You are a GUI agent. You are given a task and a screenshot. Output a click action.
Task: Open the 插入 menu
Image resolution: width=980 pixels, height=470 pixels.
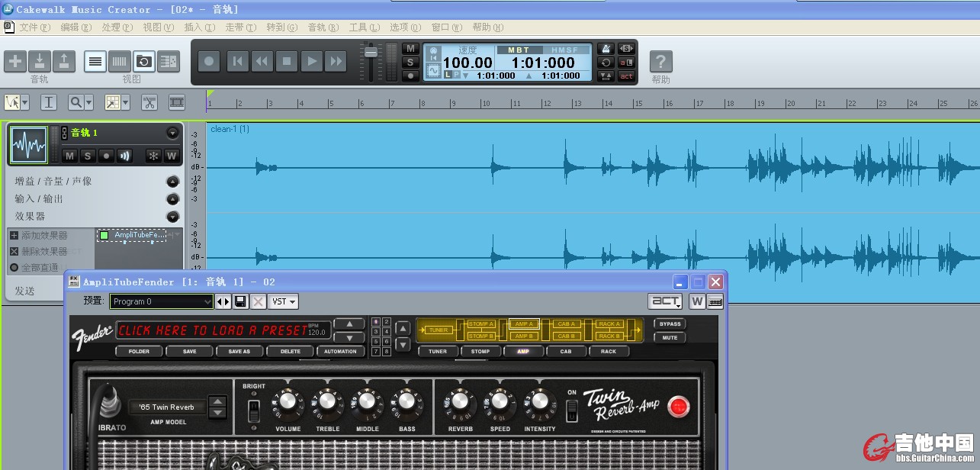tap(199, 27)
